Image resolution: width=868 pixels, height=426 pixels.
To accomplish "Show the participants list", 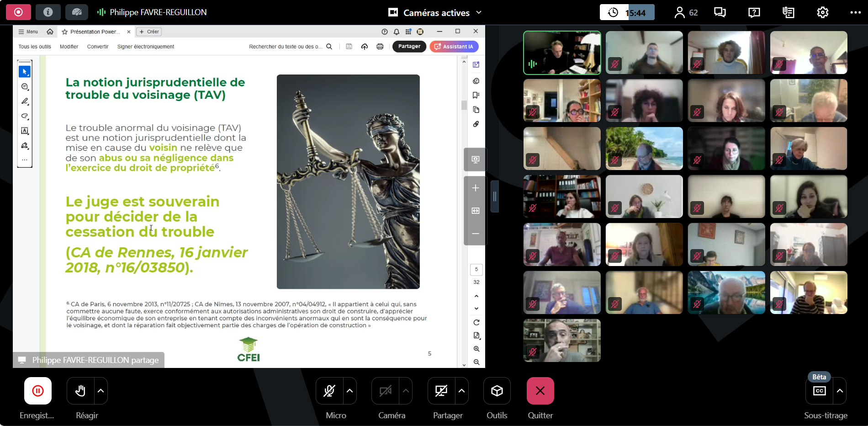I will (x=686, y=12).
